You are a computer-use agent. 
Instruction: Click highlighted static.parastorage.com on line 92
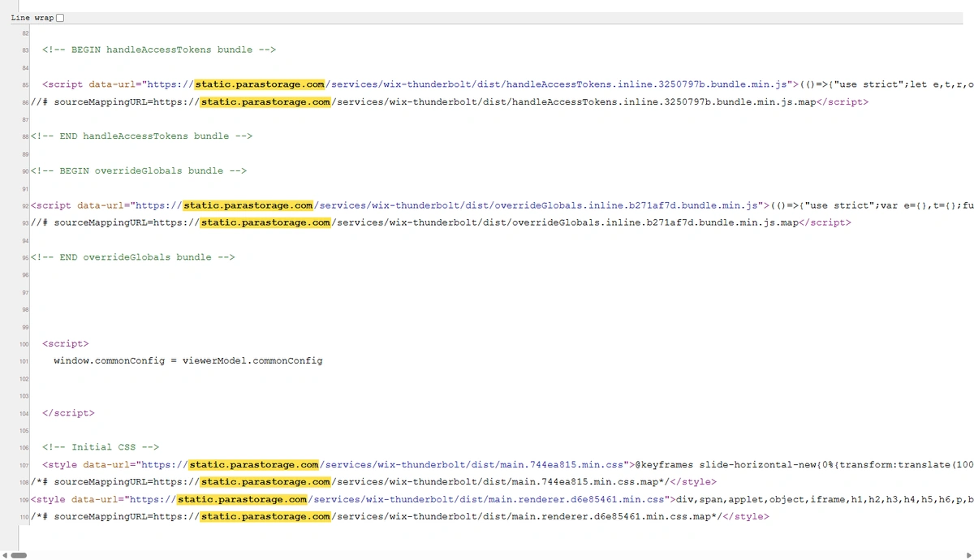click(x=248, y=205)
